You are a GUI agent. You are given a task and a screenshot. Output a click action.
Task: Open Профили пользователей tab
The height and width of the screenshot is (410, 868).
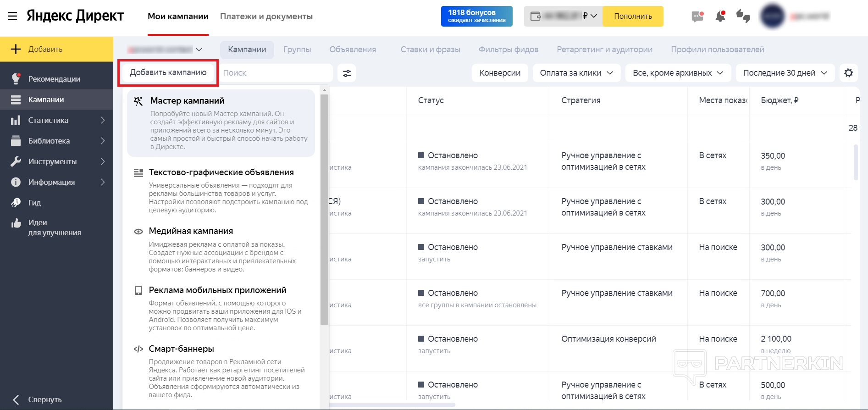718,50
